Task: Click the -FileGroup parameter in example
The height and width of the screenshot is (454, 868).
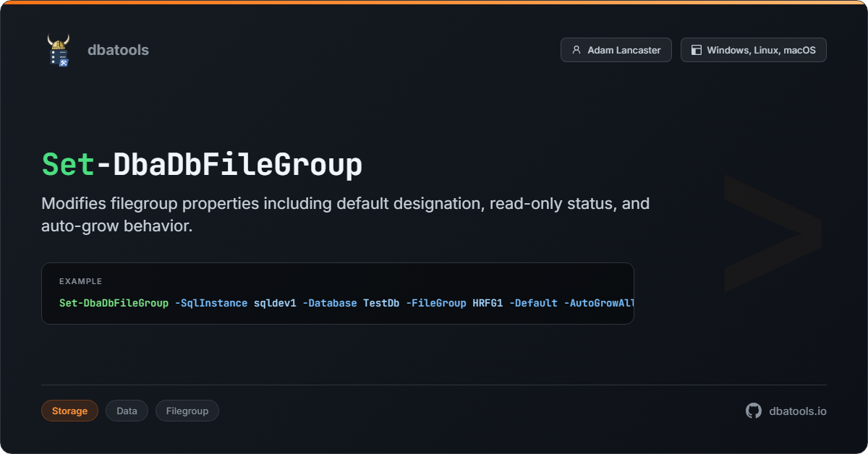Action: 435,303
